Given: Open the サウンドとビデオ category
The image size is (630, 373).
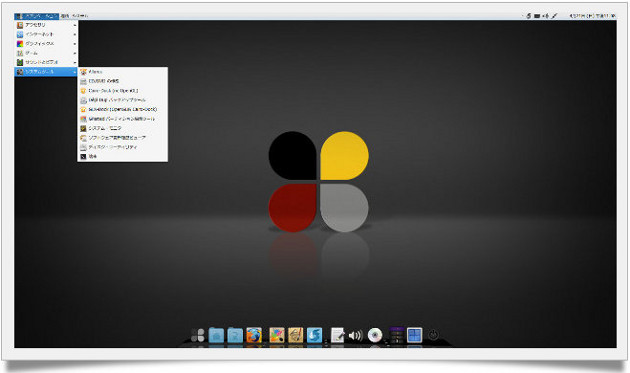Looking at the screenshot, I should point(46,62).
